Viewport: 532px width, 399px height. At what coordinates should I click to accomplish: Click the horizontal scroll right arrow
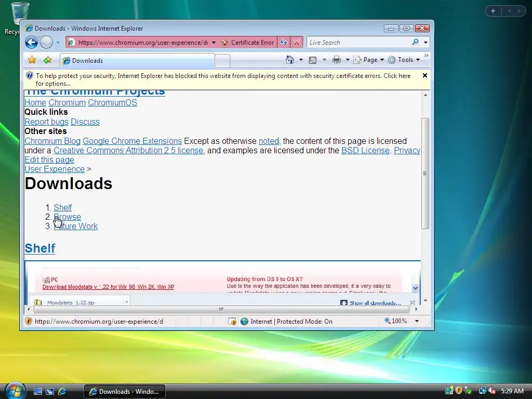click(x=416, y=309)
